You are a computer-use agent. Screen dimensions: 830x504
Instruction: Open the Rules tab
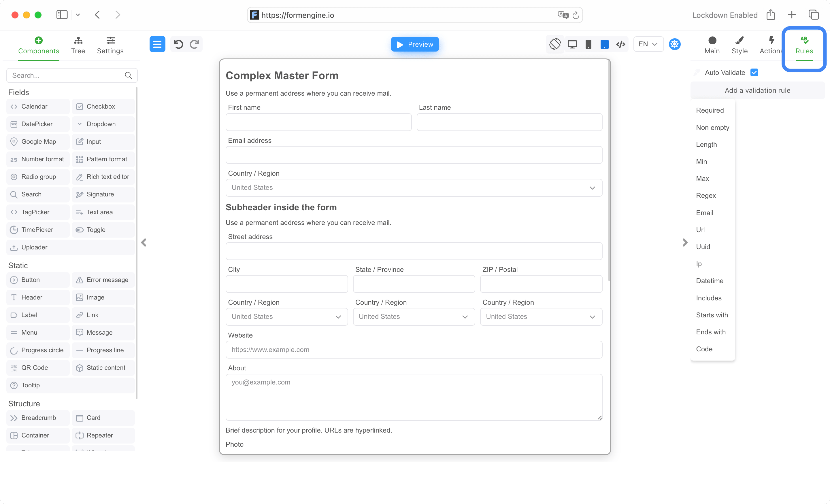point(804,46)
